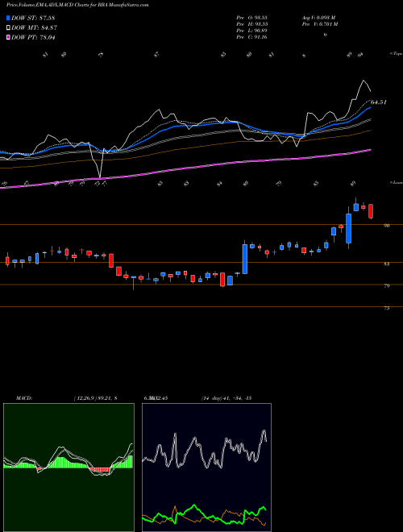Click the 90 price level label
Viewport: 403px width, 532px height.
pyautogui.click(x=386, y=225)
